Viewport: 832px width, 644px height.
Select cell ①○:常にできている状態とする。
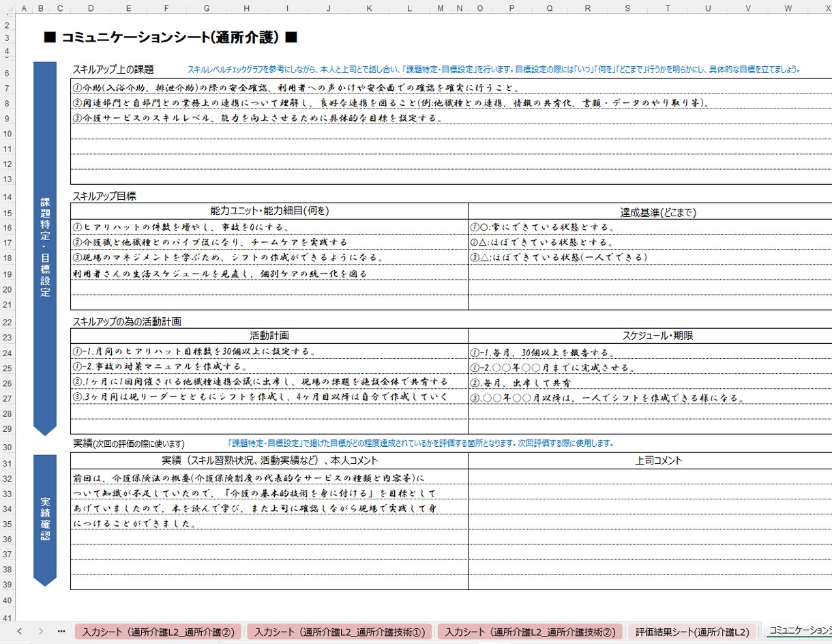(650, 227)
